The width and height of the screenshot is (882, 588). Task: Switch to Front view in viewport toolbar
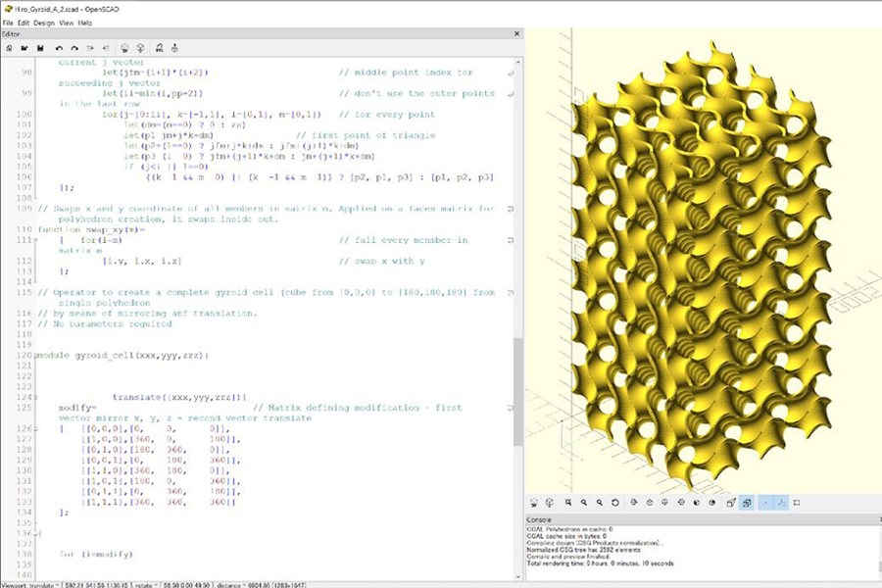tap(697, 503)
